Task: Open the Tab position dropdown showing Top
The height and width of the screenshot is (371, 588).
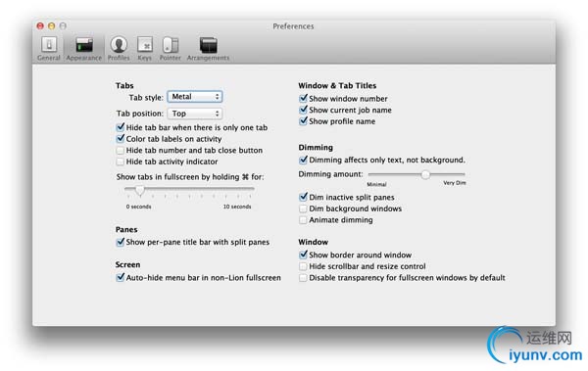Action: tap(195, 114)
